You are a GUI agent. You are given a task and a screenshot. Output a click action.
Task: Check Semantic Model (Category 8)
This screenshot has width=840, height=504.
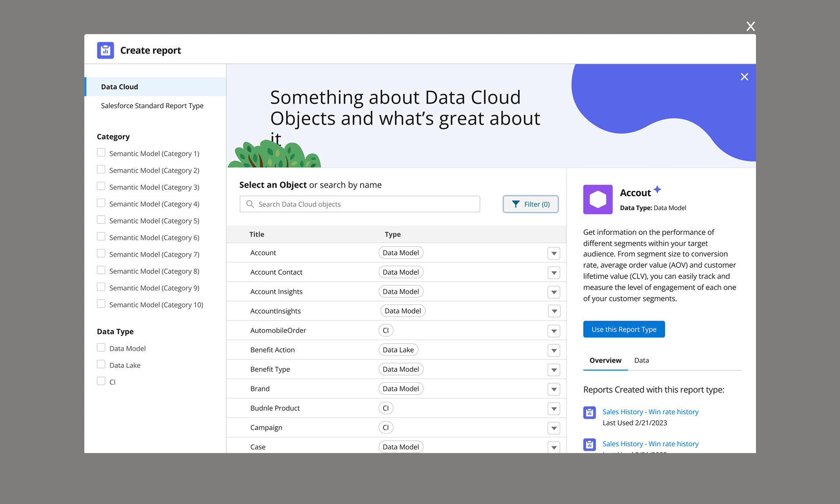tap(101, 270)
